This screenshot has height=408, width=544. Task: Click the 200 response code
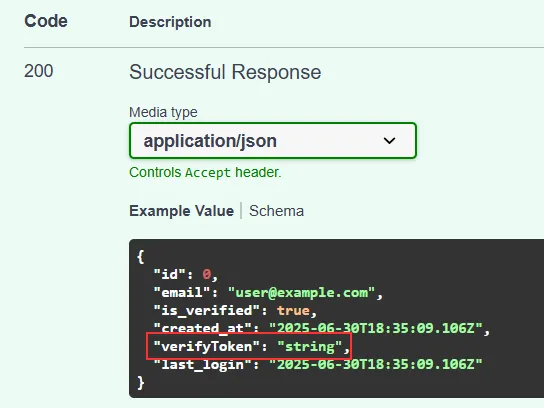pyautogui.click(x=39, y=71)
